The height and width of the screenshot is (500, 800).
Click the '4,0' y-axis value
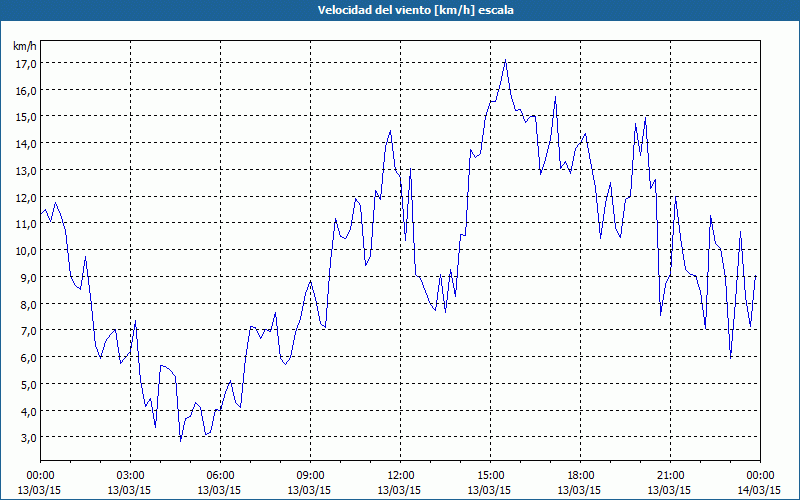coord(28,411)
